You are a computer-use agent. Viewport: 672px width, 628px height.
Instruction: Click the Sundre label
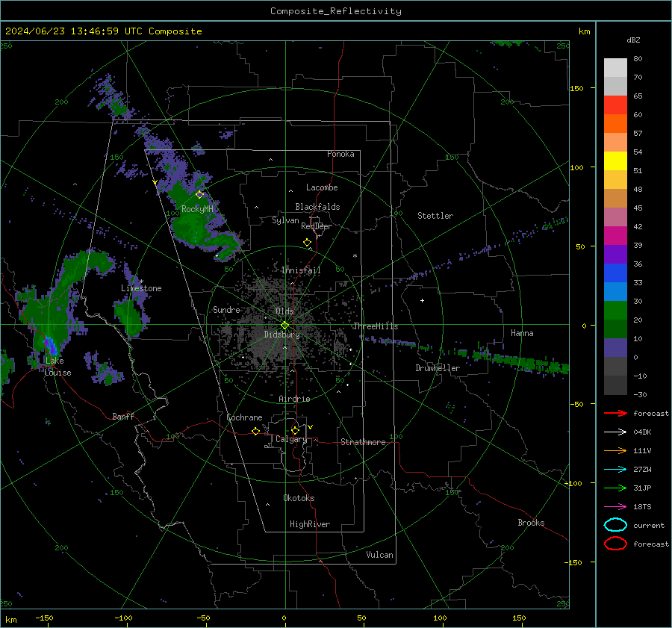click(x=226, y=309)
